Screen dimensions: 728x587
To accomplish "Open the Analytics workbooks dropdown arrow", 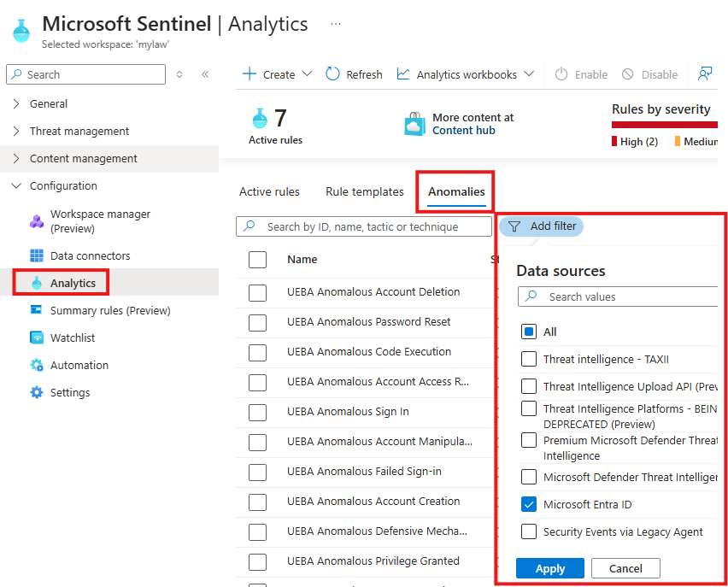I will [x=529, y=73].
